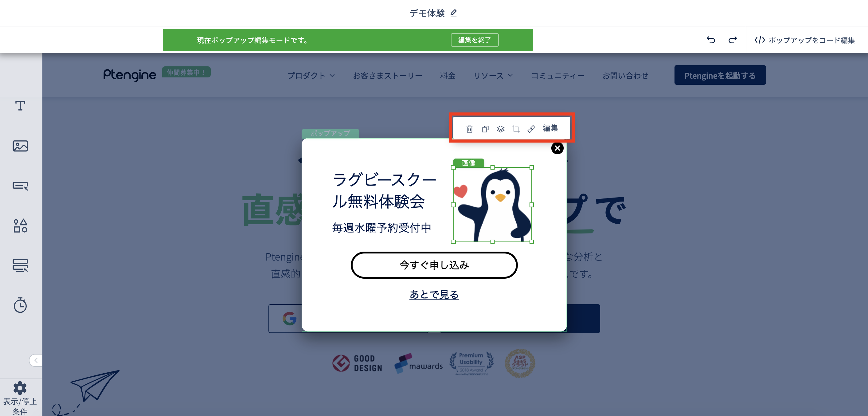Redo the last action

(733, 40)
